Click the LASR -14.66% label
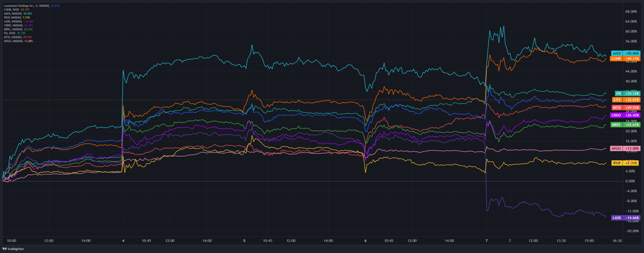The image size is (644, 253). point(626,218)
